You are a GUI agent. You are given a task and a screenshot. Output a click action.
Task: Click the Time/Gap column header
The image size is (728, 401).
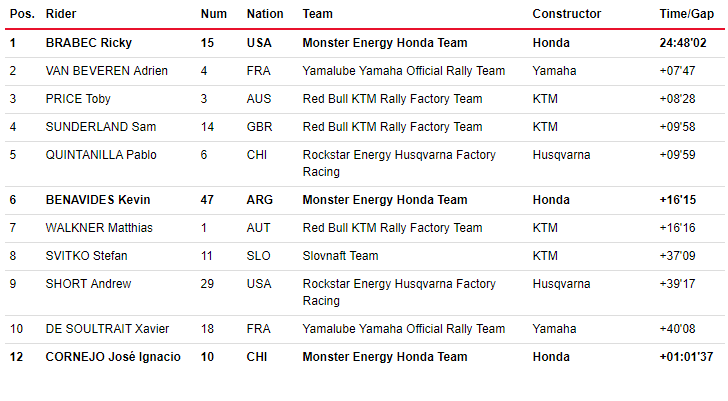686,14
